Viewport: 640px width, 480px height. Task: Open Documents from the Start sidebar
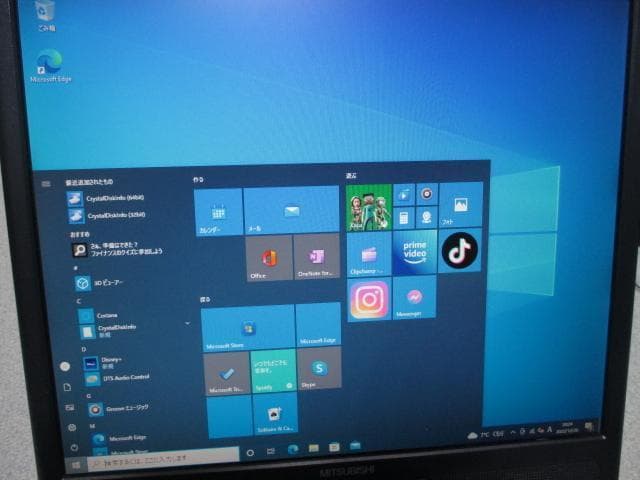[67, 387]
